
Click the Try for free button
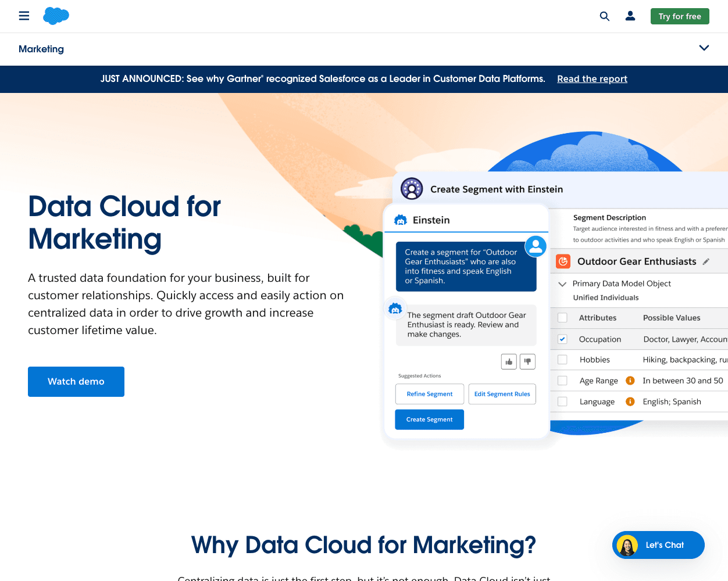pos(680,16)
